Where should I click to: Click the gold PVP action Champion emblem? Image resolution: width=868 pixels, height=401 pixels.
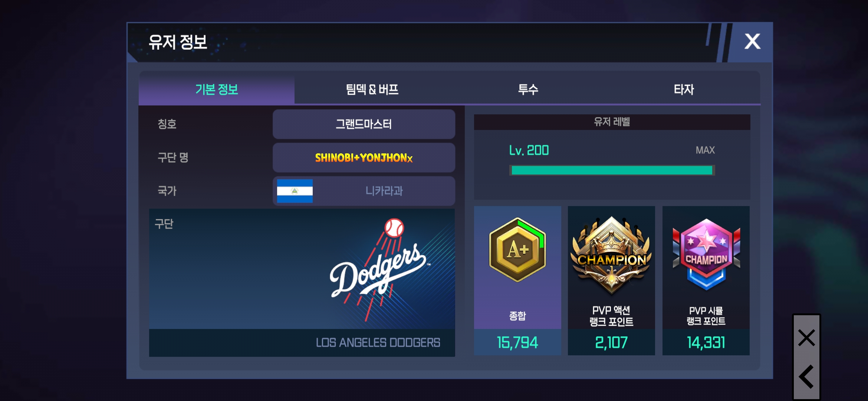point(611,256)
